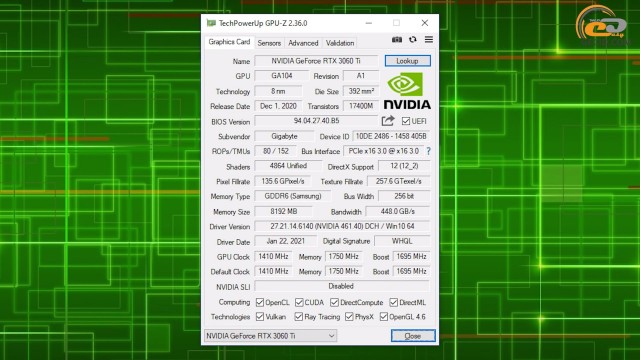Image resolution: width=640 pixels, height=360 pixels.
Task: Click the Default Clock row Memory 1750 MHz
Action: (x=343, y=271)
